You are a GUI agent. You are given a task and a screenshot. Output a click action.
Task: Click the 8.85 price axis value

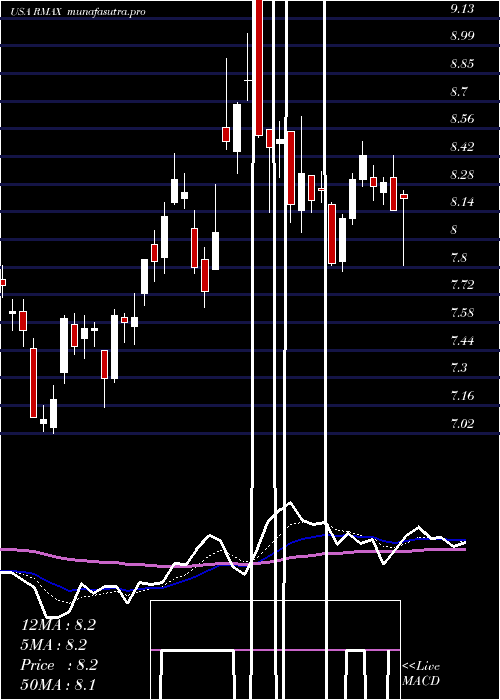point(462,63)
